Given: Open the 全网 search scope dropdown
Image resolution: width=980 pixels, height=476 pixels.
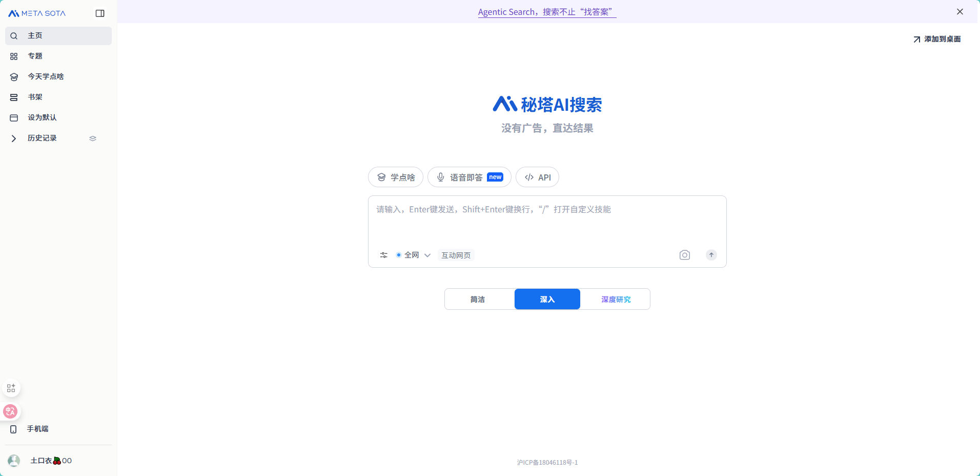Looking at the screenshot, I should point(413,255).
